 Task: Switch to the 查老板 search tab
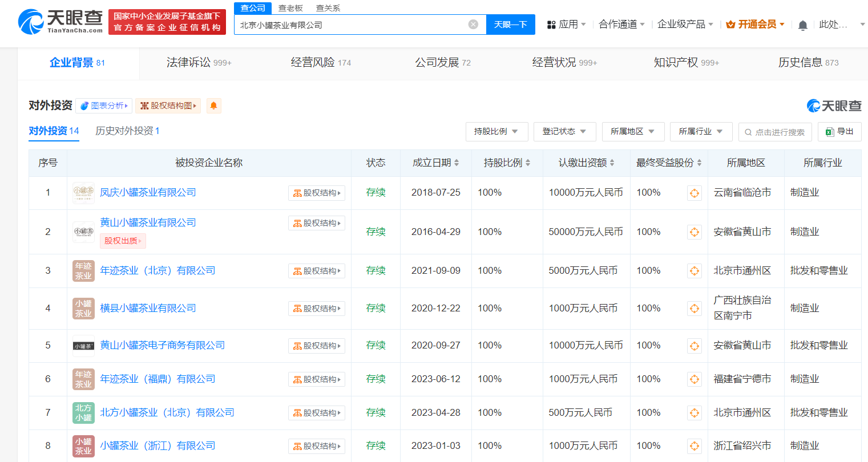click(x=290, y=7)
